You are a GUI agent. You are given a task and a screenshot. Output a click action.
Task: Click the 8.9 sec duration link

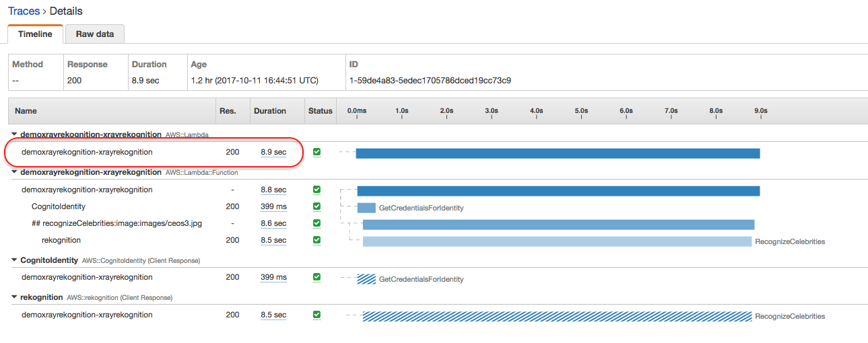[273, 152]
